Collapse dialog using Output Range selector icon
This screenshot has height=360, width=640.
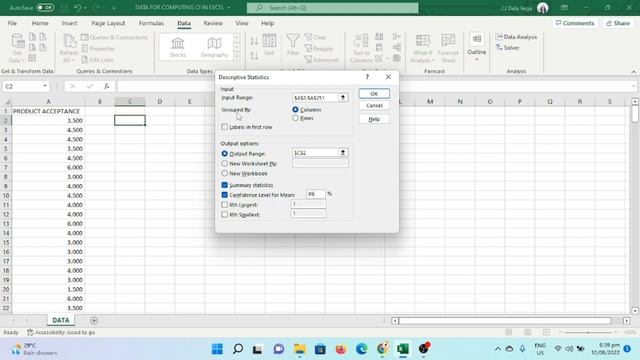[x=343, y=153]
